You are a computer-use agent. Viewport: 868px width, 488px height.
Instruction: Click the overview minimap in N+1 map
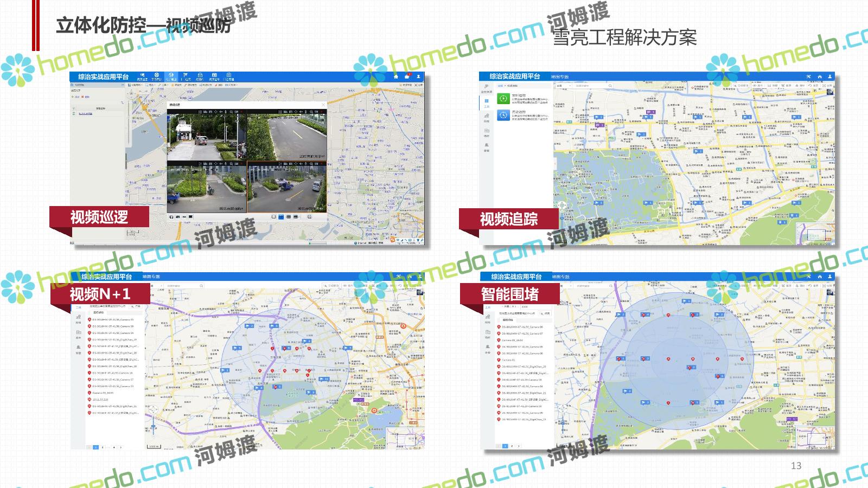[406, 438]
